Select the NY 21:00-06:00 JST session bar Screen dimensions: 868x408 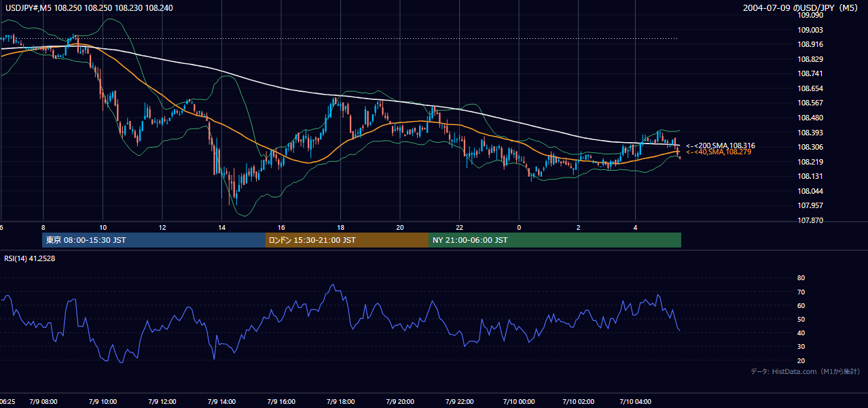555,240
